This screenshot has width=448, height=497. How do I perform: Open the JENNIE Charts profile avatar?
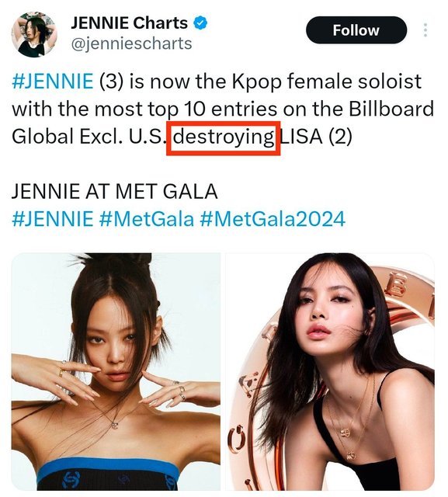34,34
